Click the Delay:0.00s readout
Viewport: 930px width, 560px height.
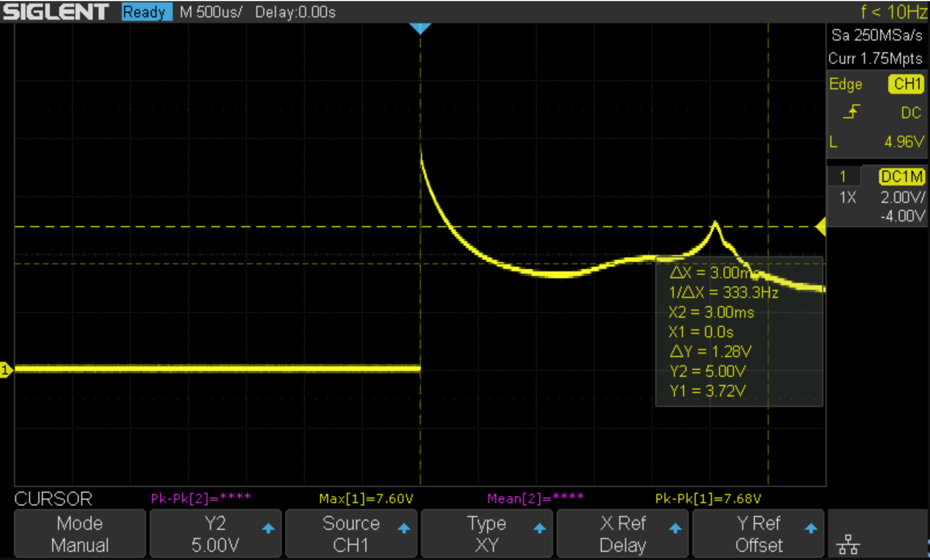[x=295, y=12]
